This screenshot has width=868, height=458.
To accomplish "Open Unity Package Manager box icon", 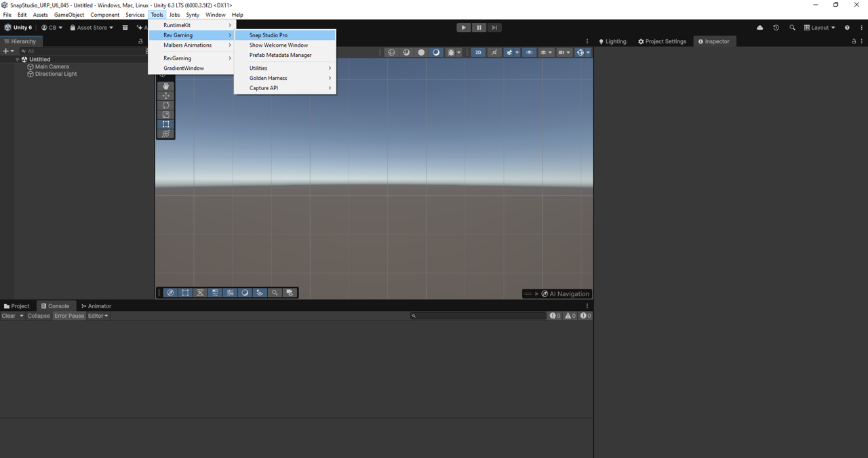I will [x=125, y=28].
